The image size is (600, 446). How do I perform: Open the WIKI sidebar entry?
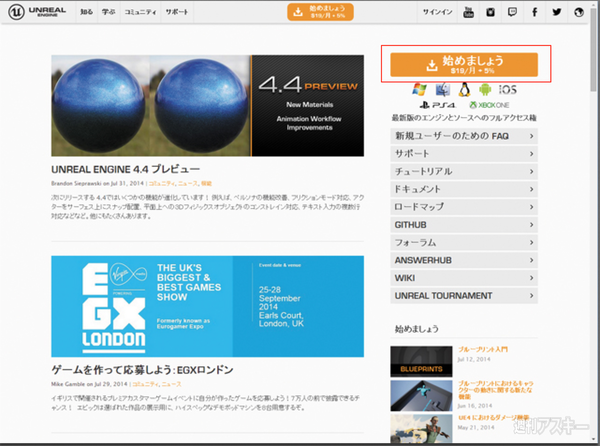464,278
